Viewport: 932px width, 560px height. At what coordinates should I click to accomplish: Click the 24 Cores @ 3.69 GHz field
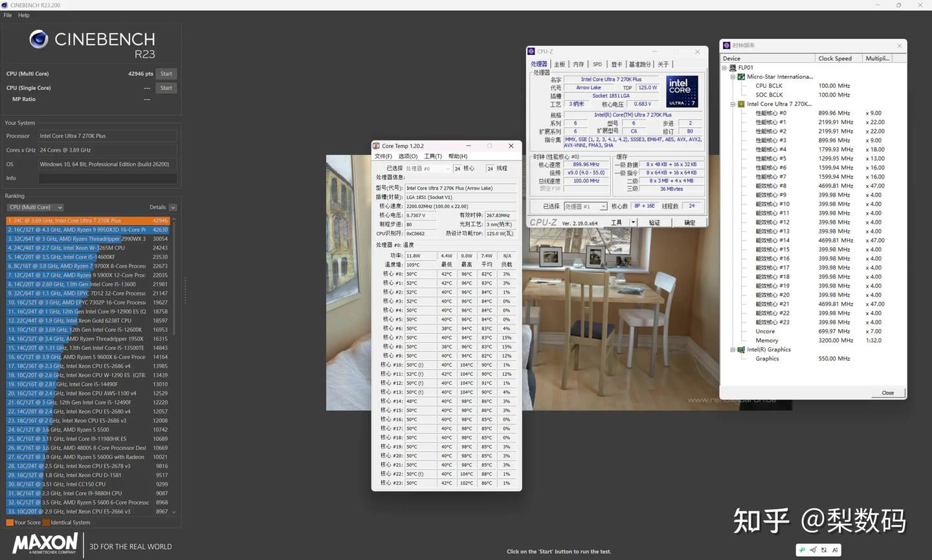(107, 150)
